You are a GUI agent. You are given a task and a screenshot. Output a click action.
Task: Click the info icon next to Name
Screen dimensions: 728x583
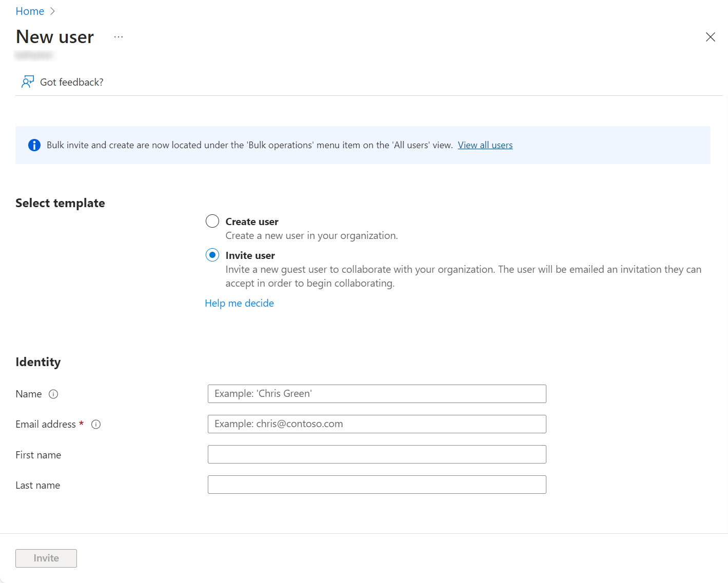click(53, 394)
